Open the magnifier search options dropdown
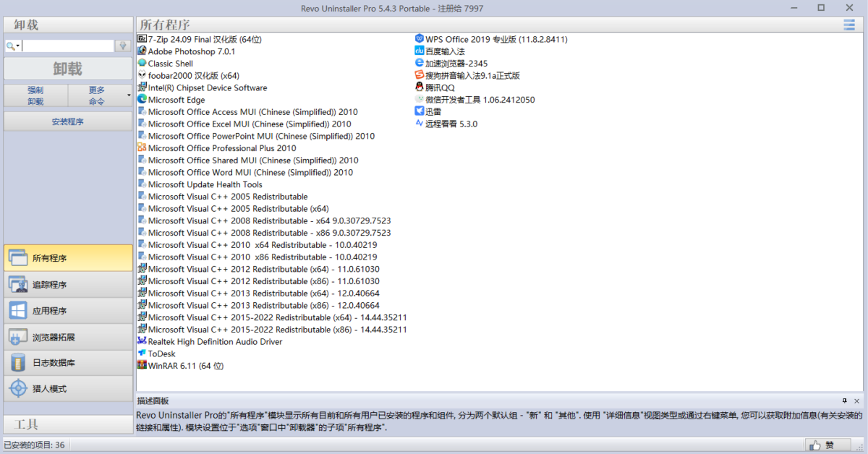The image size is (868, 454). 12,44
